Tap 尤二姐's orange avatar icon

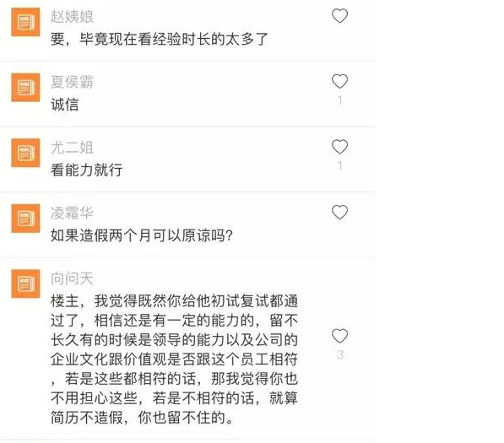(25, 153)
